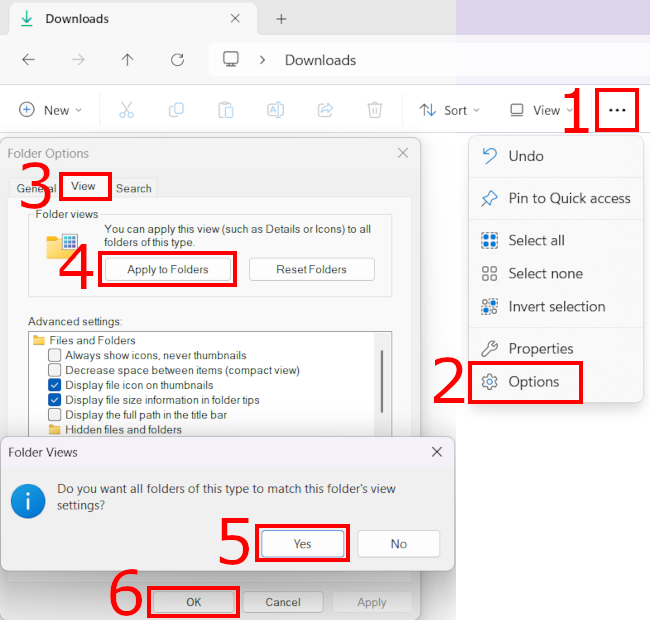Click the Apply button in Folder Options

click(372, 602)
